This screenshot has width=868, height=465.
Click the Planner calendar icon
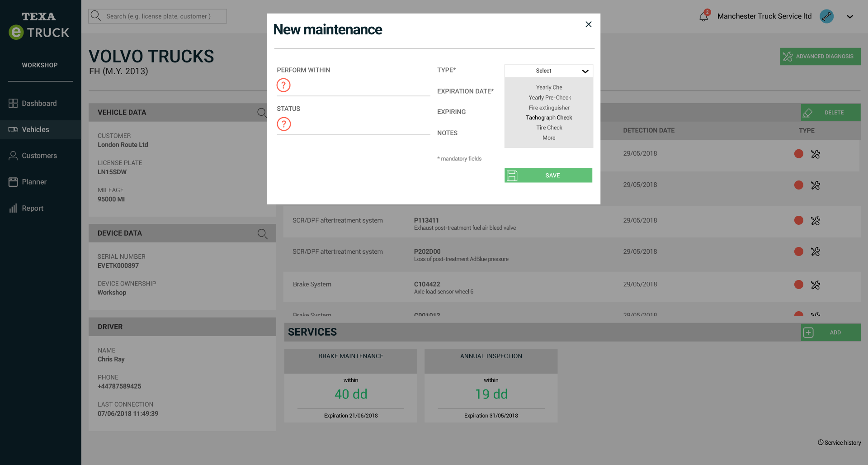[x=13, y=182]
